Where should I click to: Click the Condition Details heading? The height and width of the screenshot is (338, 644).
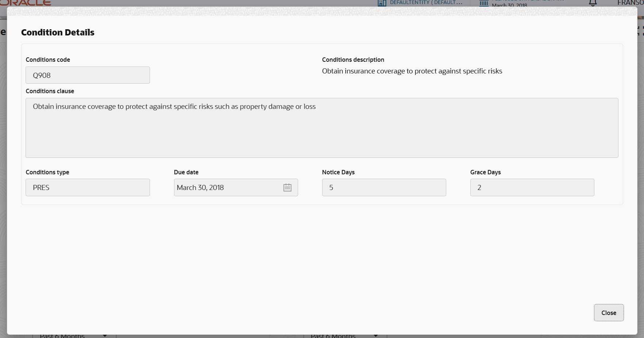point(58,33)
